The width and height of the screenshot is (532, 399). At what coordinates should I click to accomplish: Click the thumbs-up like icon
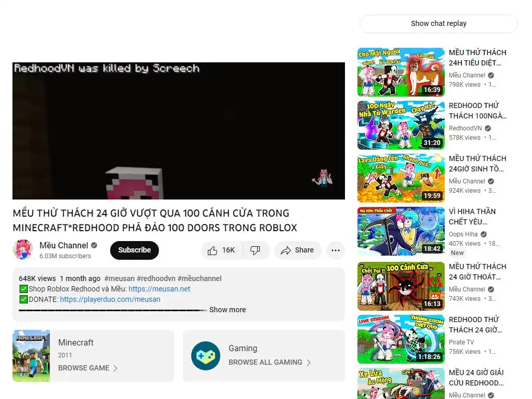click(212, 250)
